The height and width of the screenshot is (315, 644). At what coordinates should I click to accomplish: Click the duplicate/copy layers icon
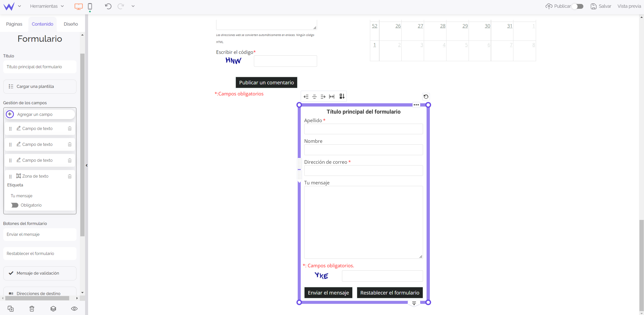click(x=11, y=308)
